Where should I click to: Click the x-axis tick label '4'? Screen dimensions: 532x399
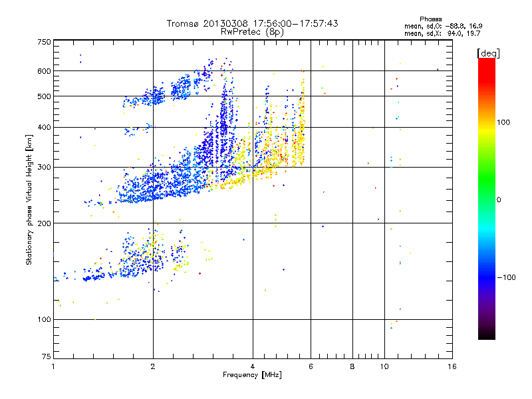[253, 366]
